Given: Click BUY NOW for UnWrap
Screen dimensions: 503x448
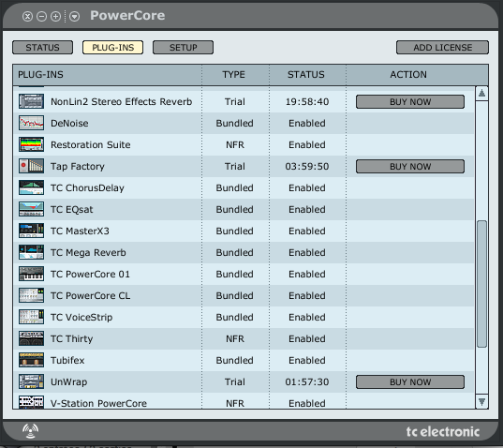Looking at the screenshot, I should pyautogui.click(x=410, y=381).
